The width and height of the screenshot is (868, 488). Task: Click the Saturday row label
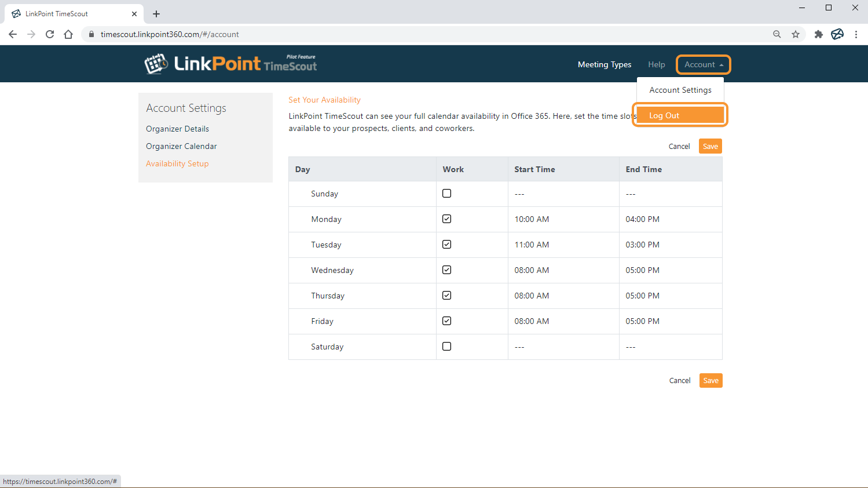pos(327,347)
